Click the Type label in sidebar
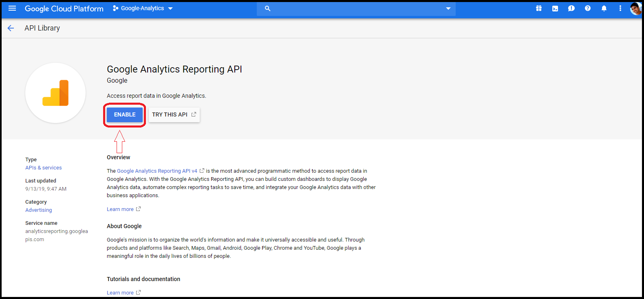The image size is (644, 299). click(31, 160)
